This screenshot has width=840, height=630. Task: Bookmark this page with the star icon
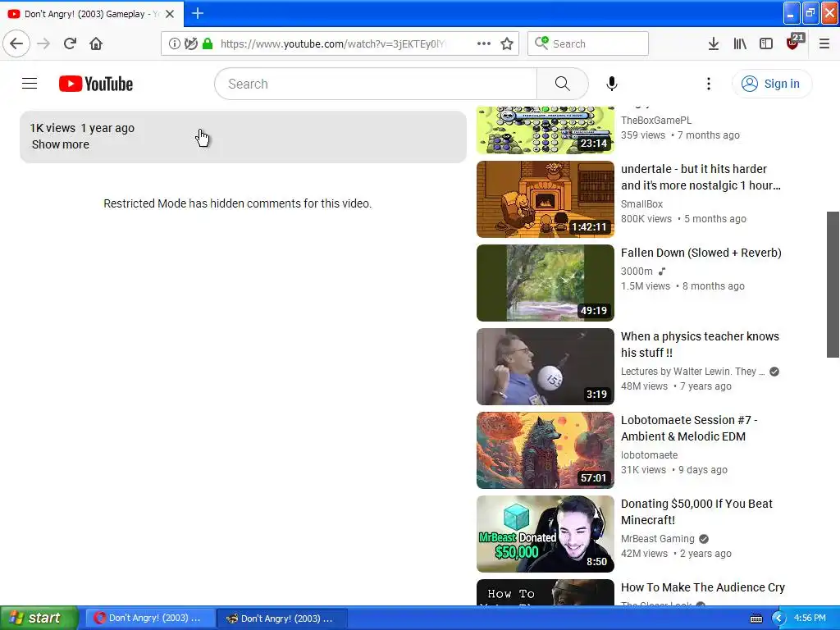[x=507, y=43]
